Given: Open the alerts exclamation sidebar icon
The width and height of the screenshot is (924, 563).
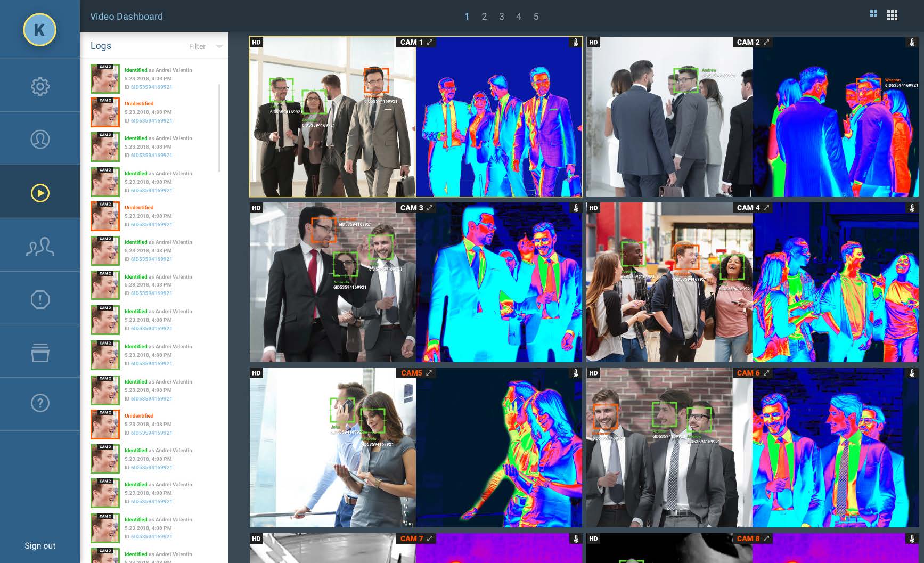Looking at the screenshot, I should coord(40,299).
